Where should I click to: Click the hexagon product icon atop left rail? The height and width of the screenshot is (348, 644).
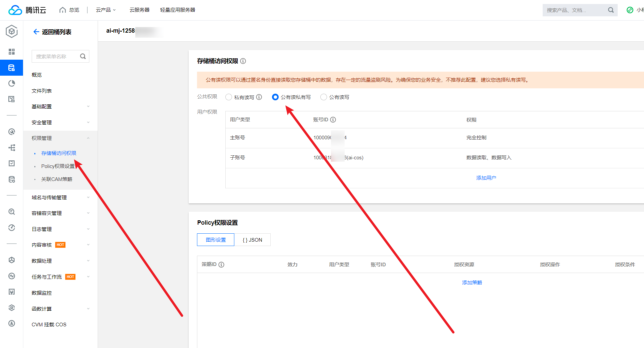tap(12, 32)
